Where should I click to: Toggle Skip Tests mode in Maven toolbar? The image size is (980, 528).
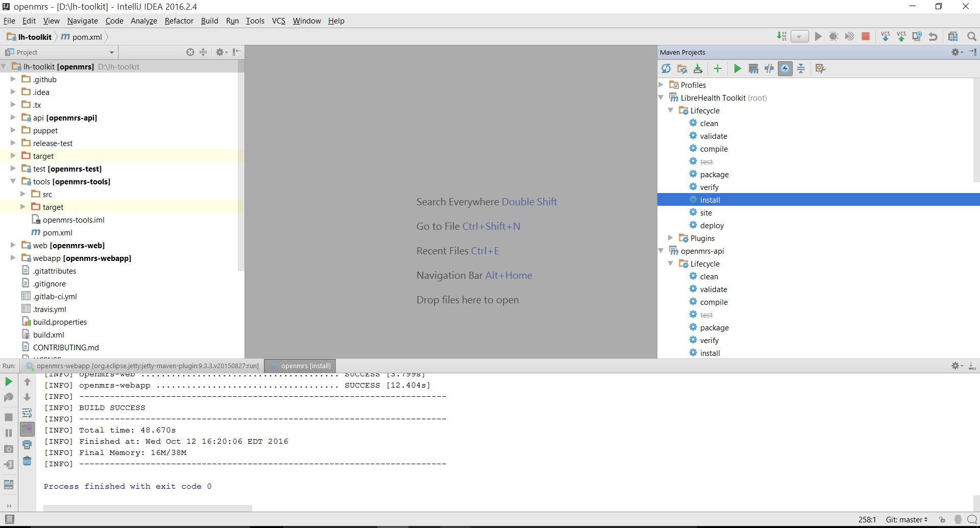[785, 68]
